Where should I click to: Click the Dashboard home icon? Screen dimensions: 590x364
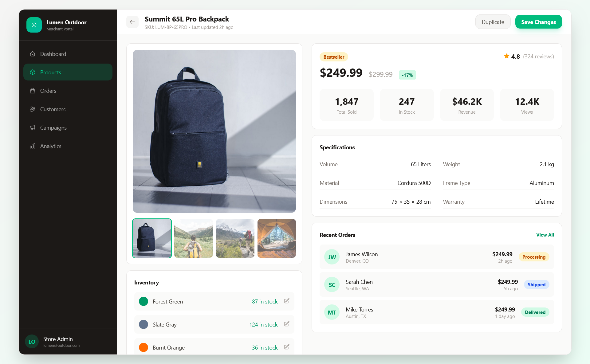coord(33,54)
